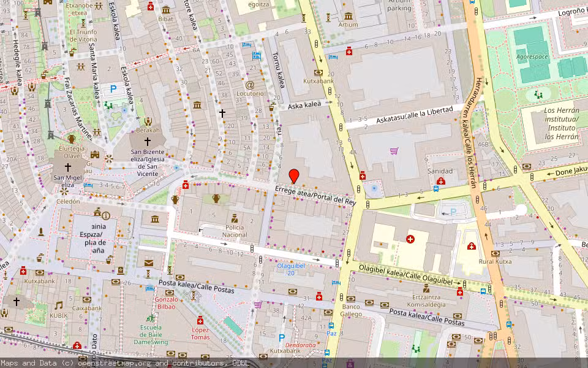Viewport: 588px width, 368px height.
Task: Click the Errege atea/Portal del Rey street label
Action: (315, 195)
